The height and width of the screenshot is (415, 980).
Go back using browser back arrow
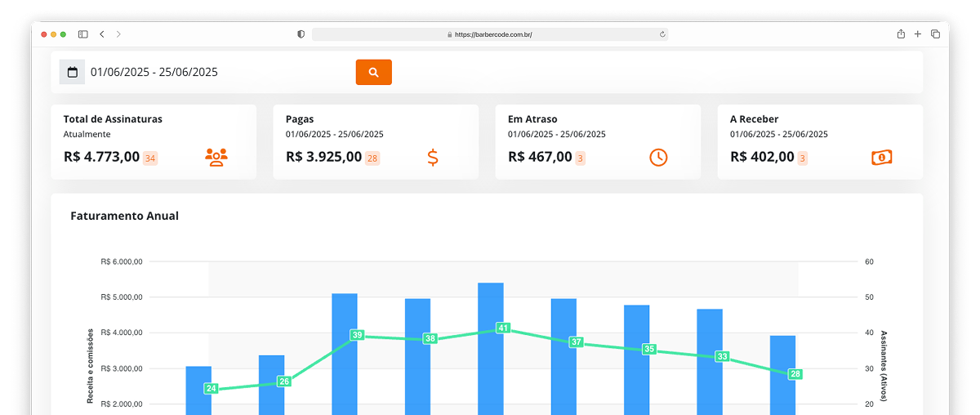coord(102,34)
